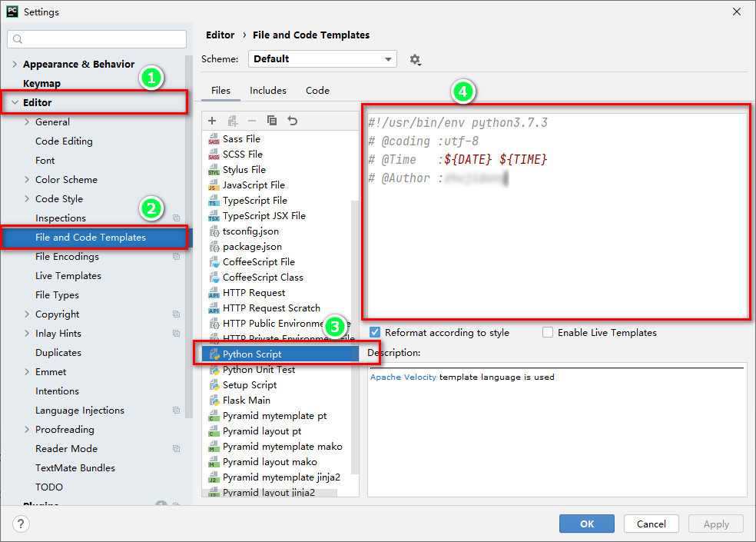Click the Remove Template minus icon
Screen dimensions: 756x542
252,121
